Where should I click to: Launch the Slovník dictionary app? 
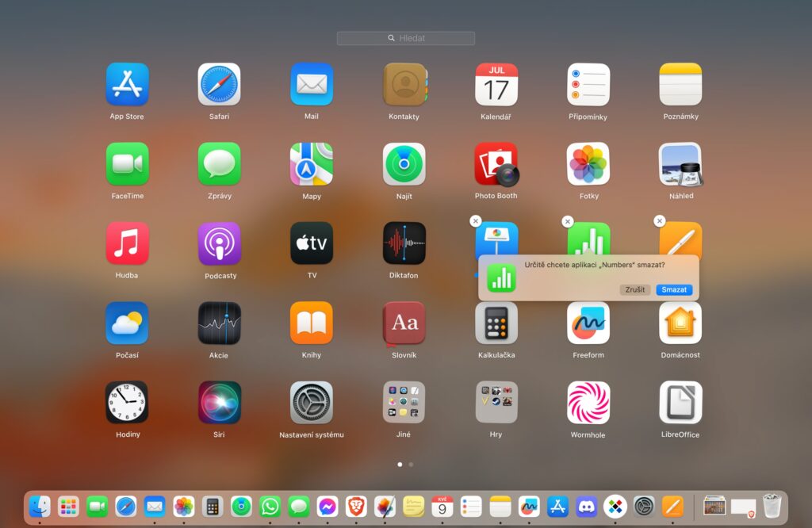404,323
